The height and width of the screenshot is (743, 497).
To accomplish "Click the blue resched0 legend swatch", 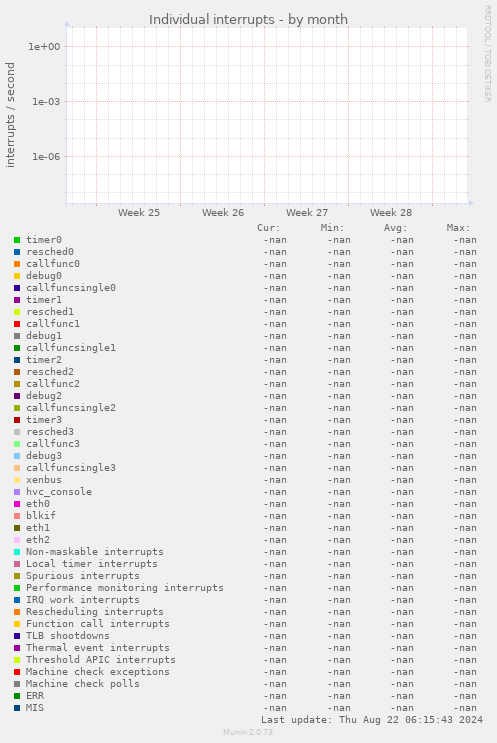I will coord(17,252).
